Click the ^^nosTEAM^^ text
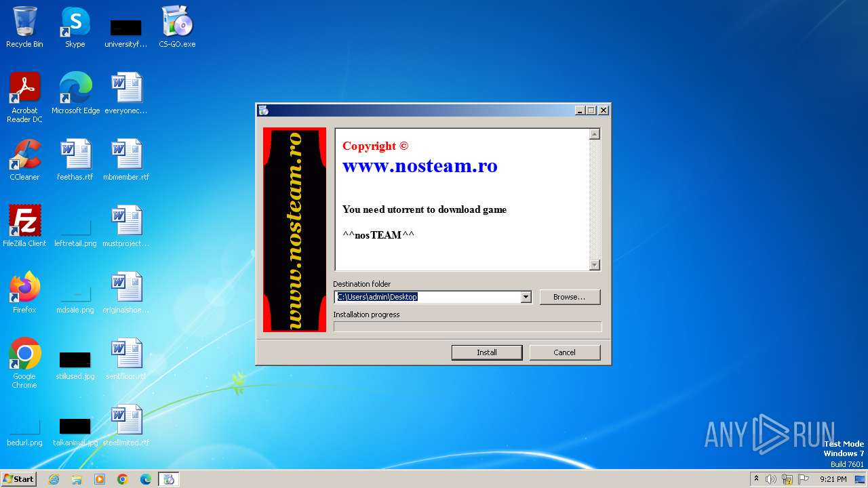The width and height of the screenshot is (868, 488). coord(378,235)
